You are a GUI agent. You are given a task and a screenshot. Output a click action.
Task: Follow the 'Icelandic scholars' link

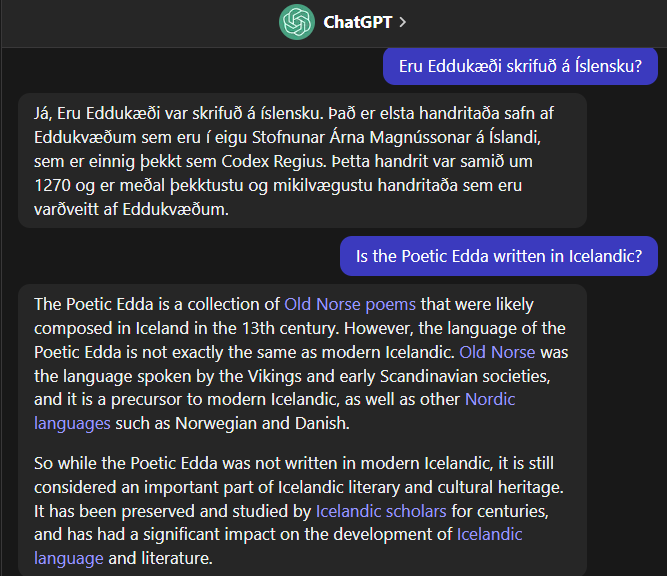[x=381, y=511]
